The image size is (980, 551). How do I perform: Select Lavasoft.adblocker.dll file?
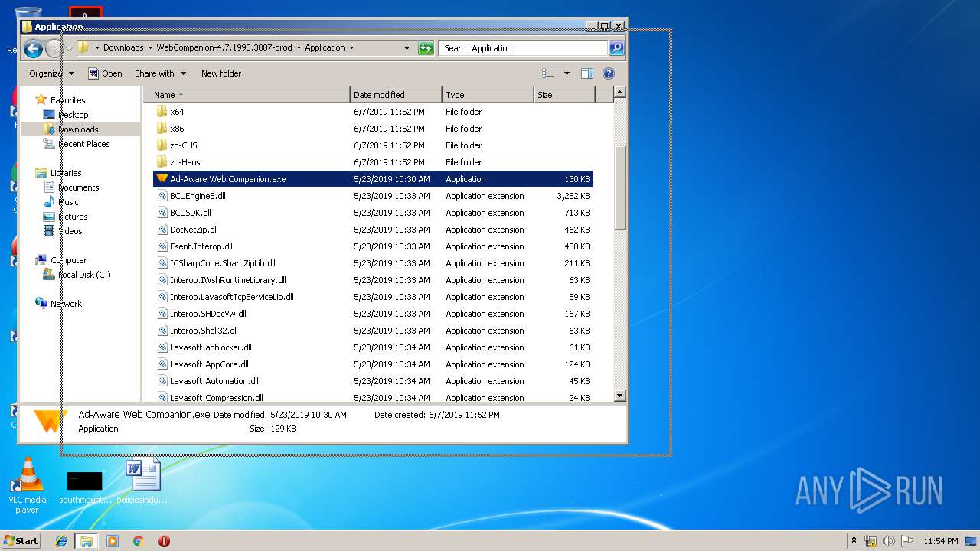[373, 347]
